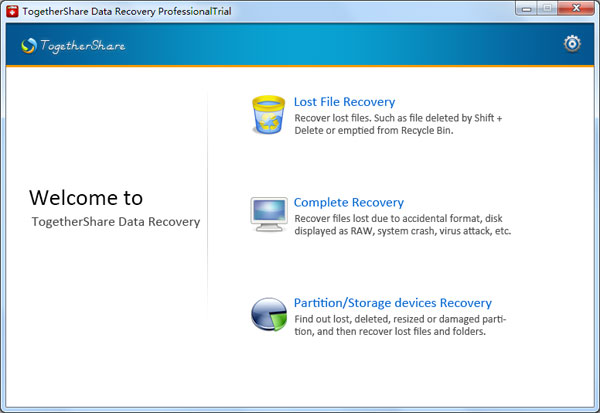
Task: Click 'Recover files lost due to accidental format' text
Action: [403, 225]
